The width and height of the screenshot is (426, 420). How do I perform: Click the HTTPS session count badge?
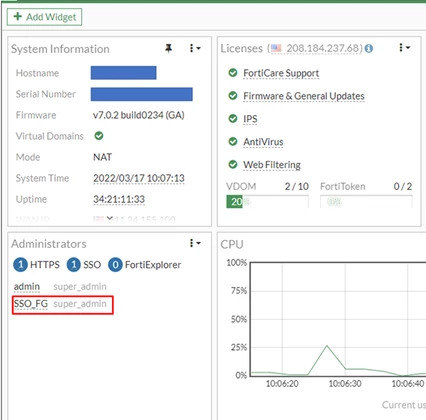(20, 265)
